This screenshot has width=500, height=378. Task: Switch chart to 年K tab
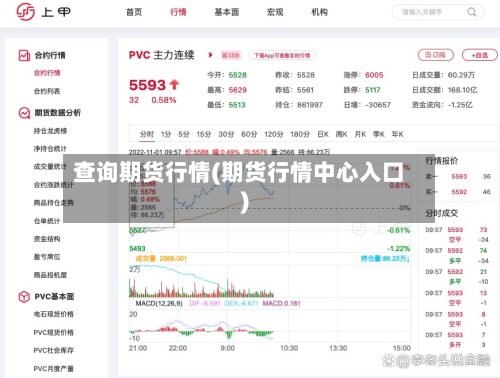(397, 134)
